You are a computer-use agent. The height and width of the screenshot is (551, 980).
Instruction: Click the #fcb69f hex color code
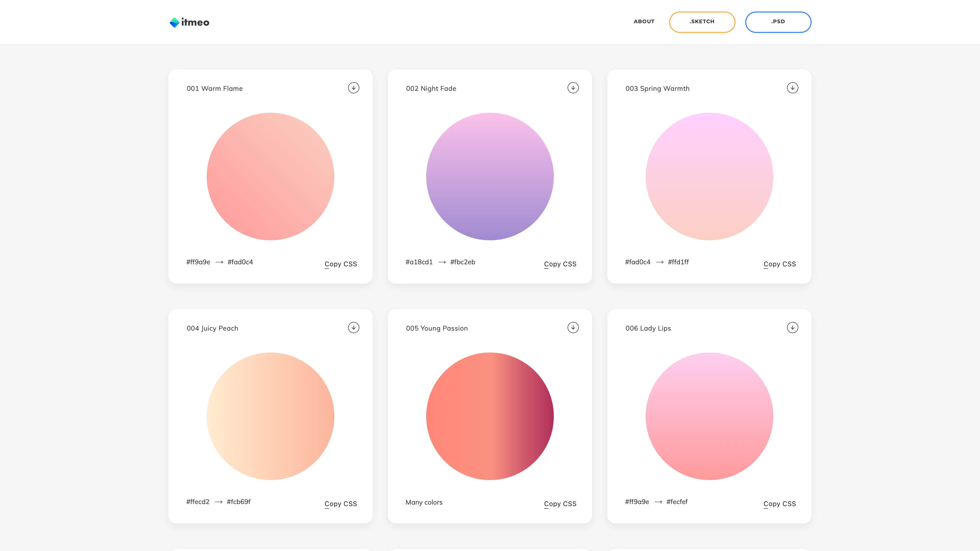(239, 502)
